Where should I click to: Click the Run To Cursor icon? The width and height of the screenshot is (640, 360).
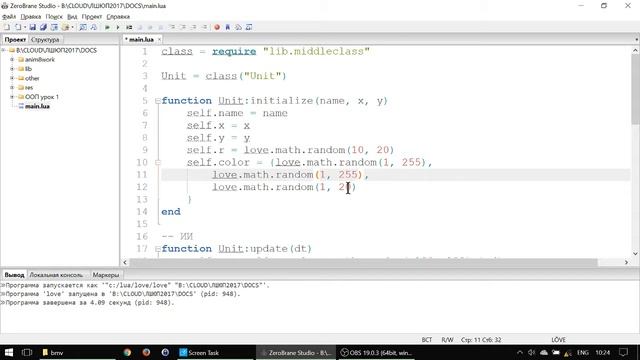click(203, 27)
